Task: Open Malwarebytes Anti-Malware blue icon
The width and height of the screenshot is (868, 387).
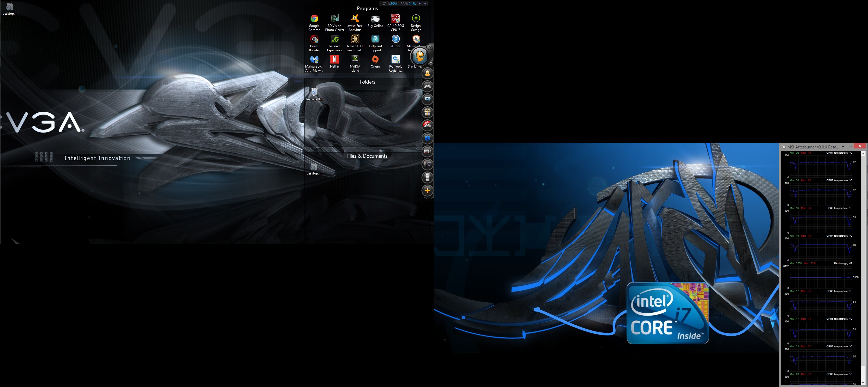Action: tap(314, 64)
